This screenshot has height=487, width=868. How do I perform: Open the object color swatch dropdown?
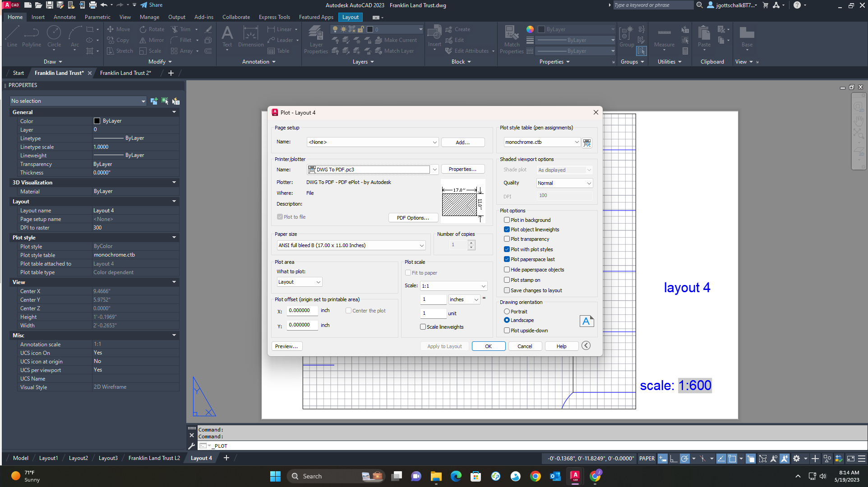612,29
